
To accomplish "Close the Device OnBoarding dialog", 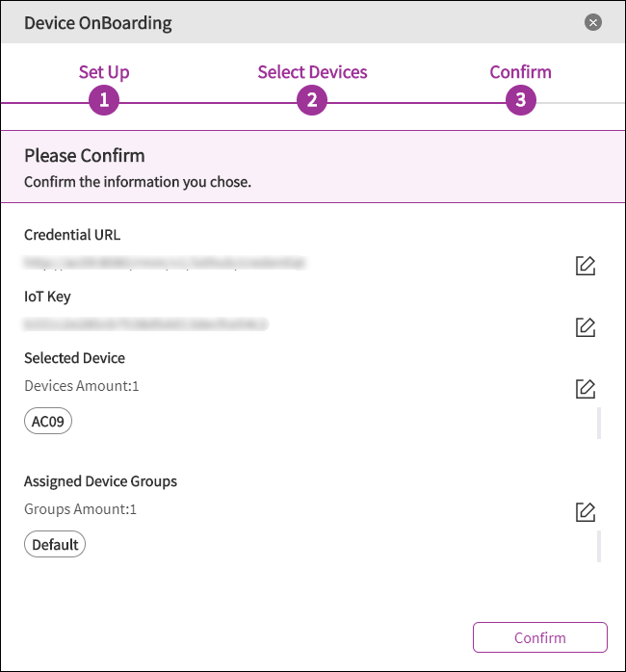I will 593,22.
